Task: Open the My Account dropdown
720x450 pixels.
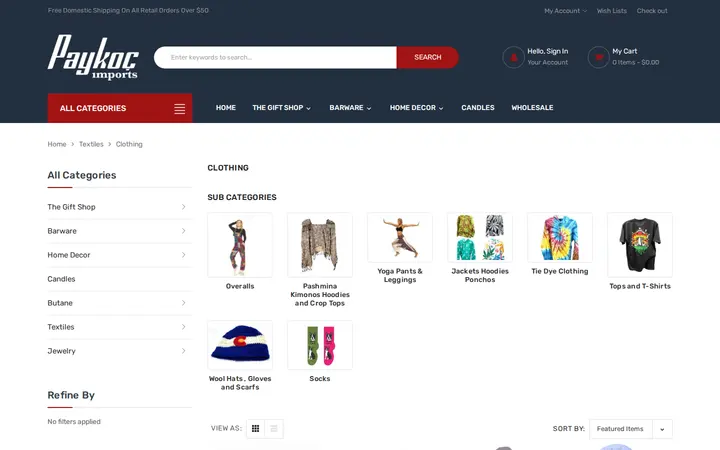Action: point(565,11)
